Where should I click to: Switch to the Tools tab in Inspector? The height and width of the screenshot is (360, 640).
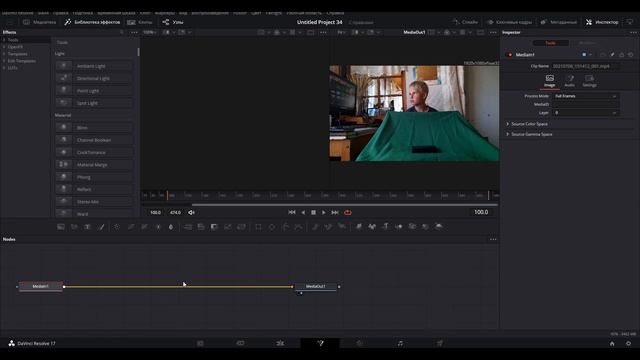tap(551, 43)
